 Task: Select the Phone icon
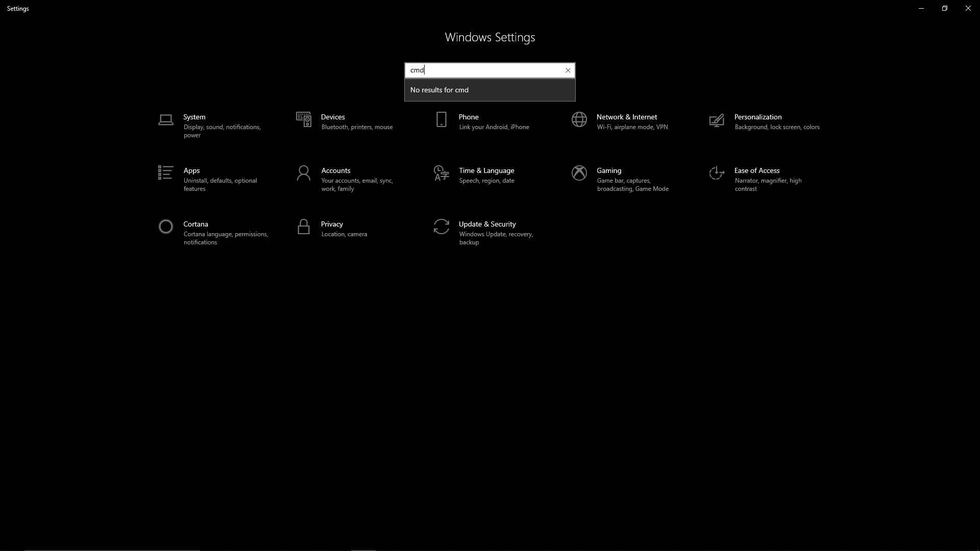(x=441, y=119)
